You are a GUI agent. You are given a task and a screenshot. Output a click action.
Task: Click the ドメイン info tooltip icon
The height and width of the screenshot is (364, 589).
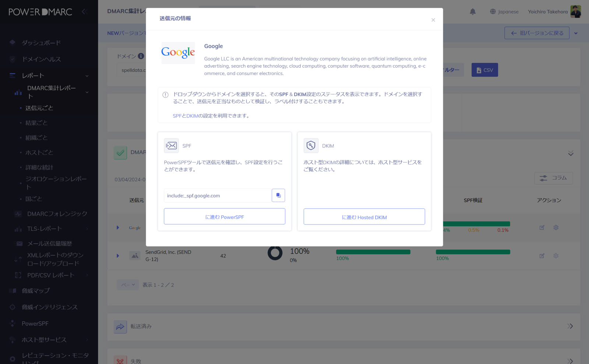point(141,56)
